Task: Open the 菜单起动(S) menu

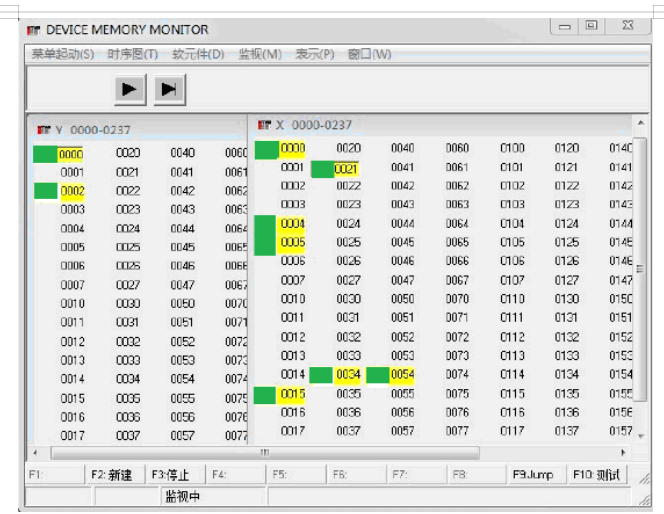Action: pos(63,54)
